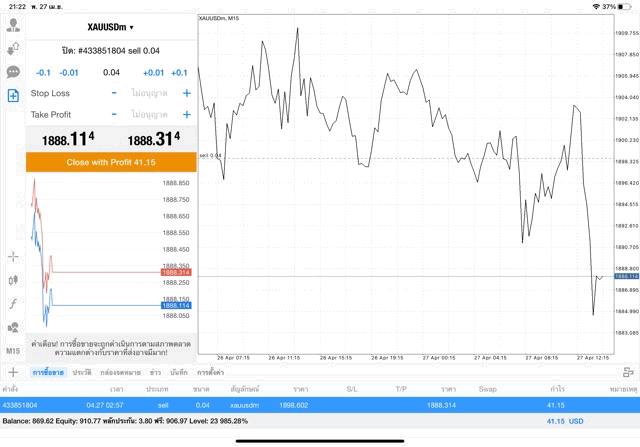Open the XAUUSDm symbol dropdown
Screen dimensions: 640x447
pos(110,27)
